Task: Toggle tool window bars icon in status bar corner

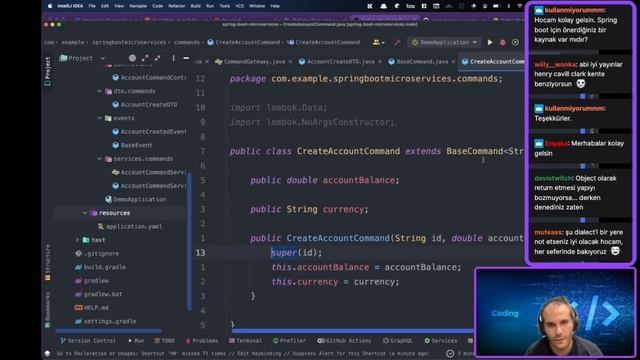Action: [x=47, y=353]
